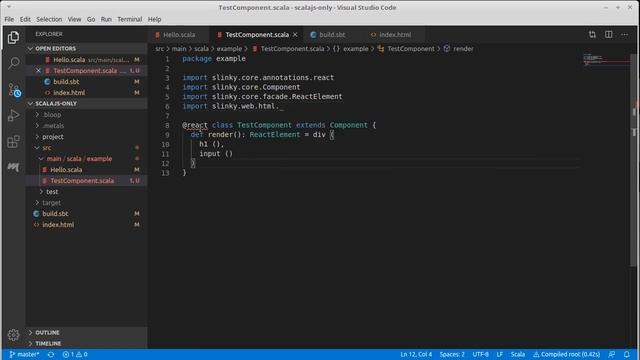
Task: Open the Run and Debug view
Action: click(13, 116)
